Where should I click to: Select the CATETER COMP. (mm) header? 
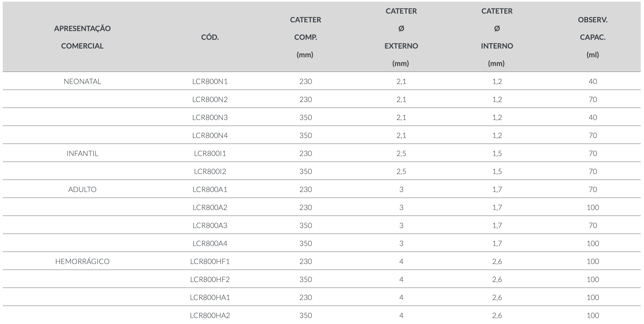point(305,37)
